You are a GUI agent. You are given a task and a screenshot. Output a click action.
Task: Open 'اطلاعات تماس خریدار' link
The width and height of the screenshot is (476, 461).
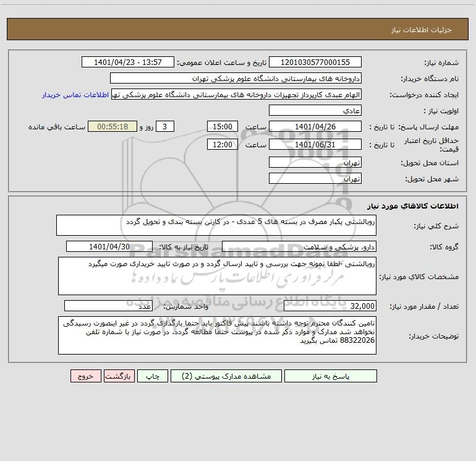(75, 95)
